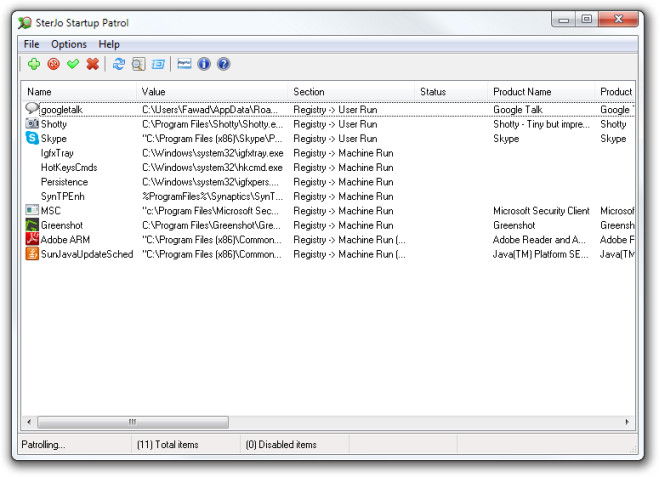Click the SunJavaUpdateSched Java icon
Image resolution: width=660 pixels, height=477 pixels.
[x=32, y=253]
